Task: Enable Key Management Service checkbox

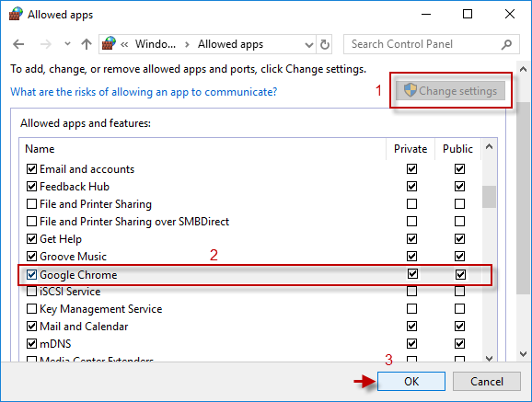Action: click(x=31, y=309)
